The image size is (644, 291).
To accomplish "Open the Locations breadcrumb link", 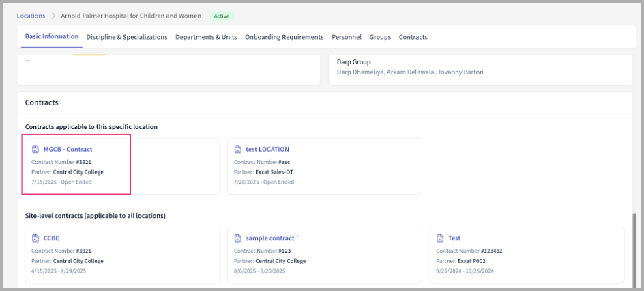I will point(31,16).
